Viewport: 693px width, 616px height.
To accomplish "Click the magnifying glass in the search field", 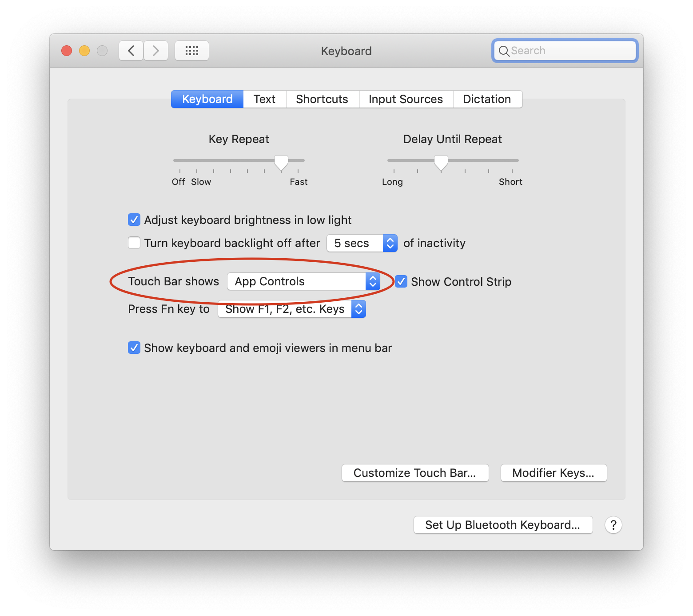I will click(x=504, y=51).
